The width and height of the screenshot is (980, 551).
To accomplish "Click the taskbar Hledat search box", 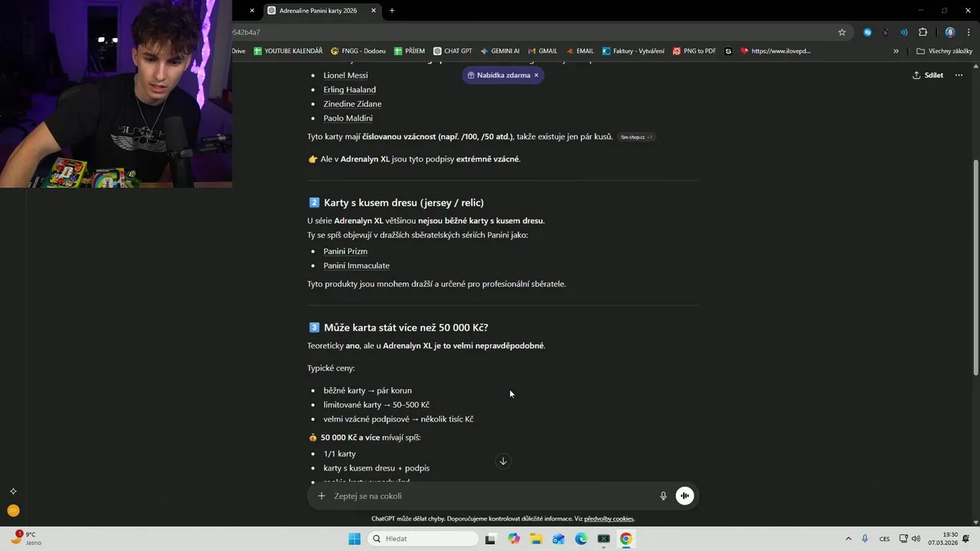I will pyautogui.click(x=423, y=539).
